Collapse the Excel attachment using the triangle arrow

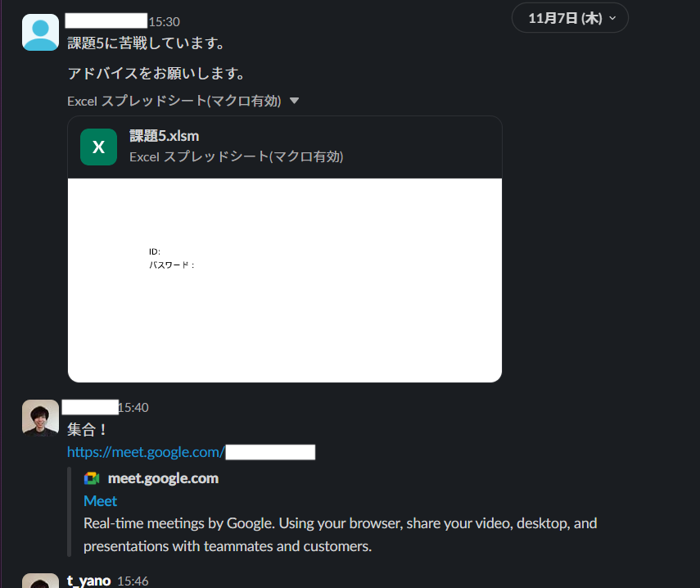click(x=295, y=101)
